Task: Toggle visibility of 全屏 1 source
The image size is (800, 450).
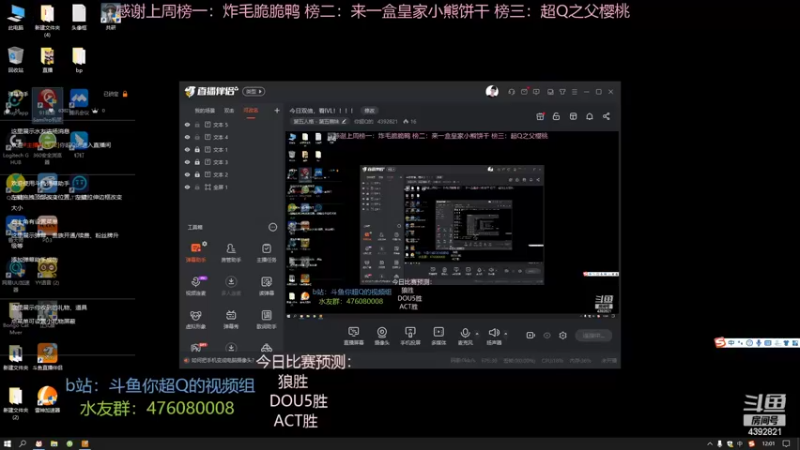Action: (x=187, y=187)
